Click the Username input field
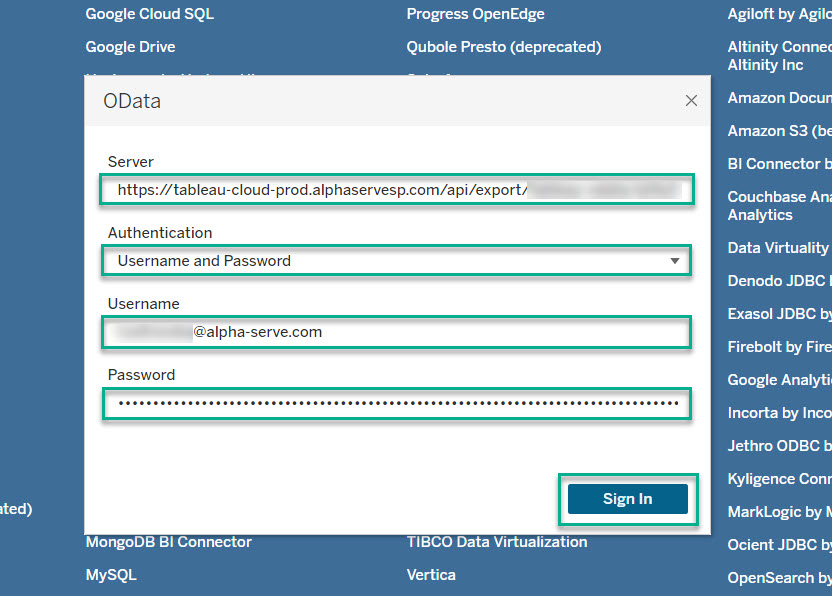The image size is (832, 596). [395, 332]
